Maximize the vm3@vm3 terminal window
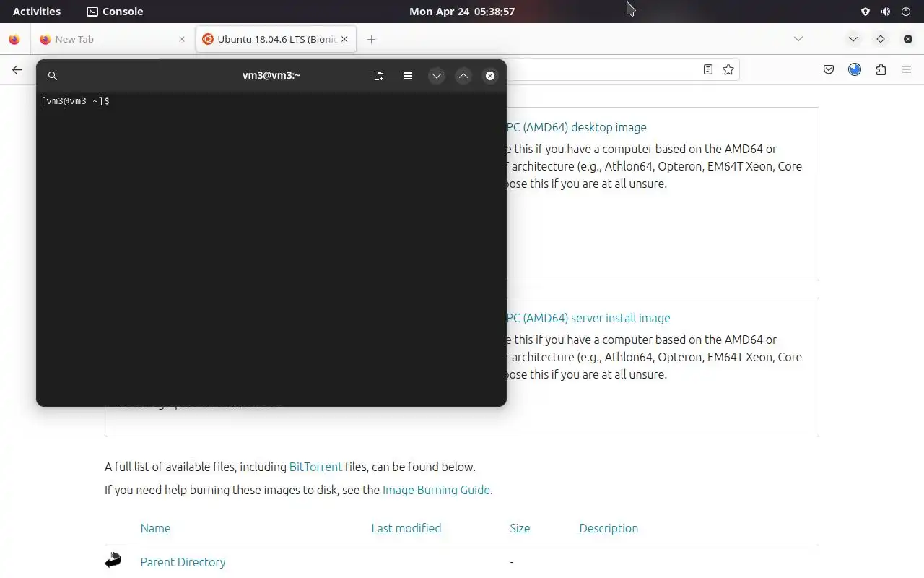The width and height of the screenshot is (924, 578). click(463, 75)
